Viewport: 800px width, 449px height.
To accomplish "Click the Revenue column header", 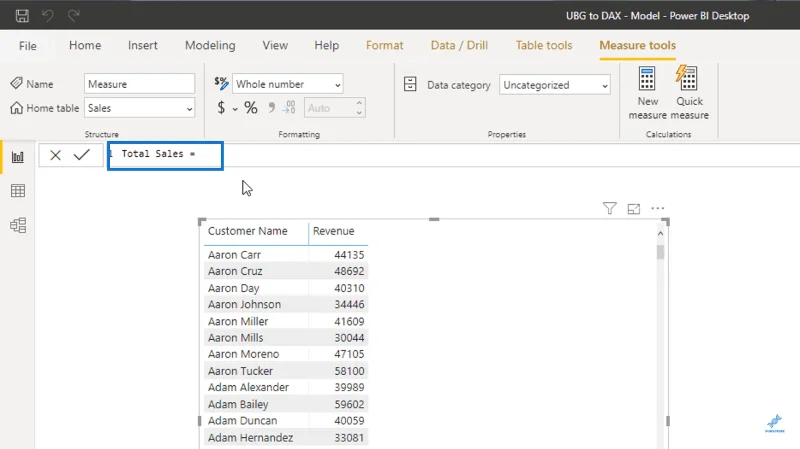I will [333, 231].
